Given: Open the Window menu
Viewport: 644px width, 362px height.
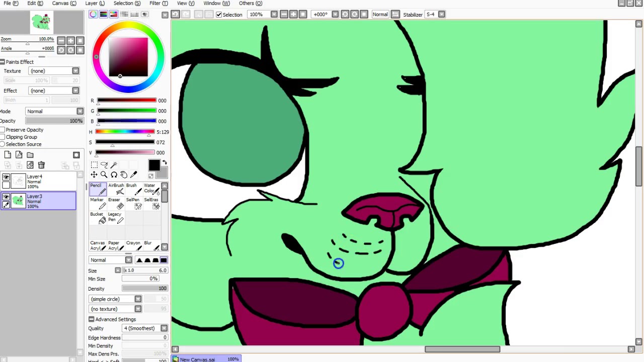Looking at the screenshot, I should [x=216, y=3].
